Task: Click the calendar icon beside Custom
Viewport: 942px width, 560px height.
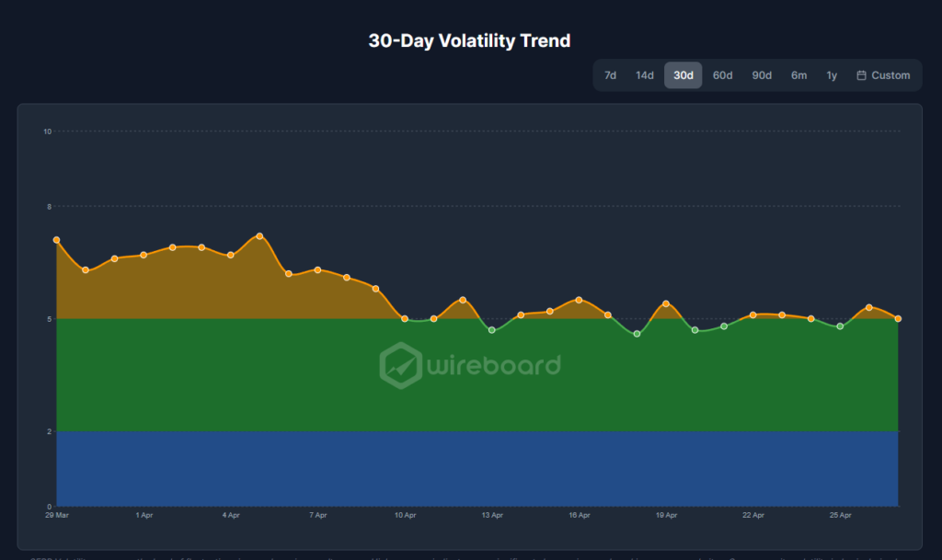Action: (861, 75)
